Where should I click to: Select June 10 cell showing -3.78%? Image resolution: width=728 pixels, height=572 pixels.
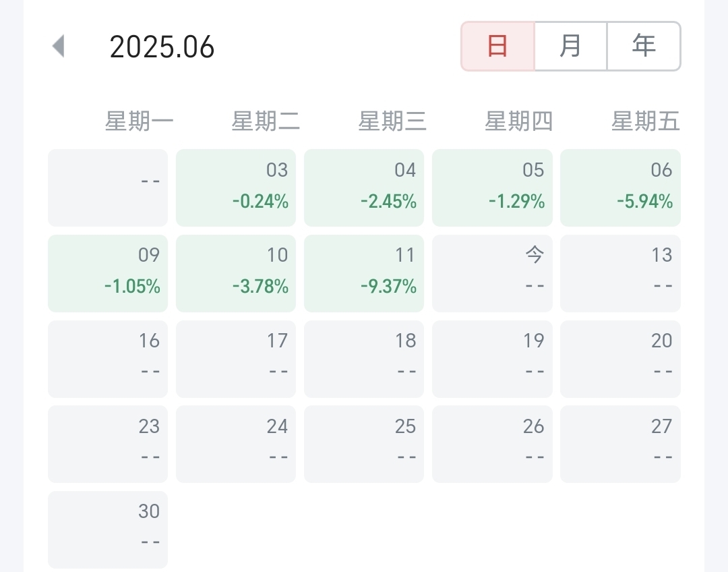point(236,273)
